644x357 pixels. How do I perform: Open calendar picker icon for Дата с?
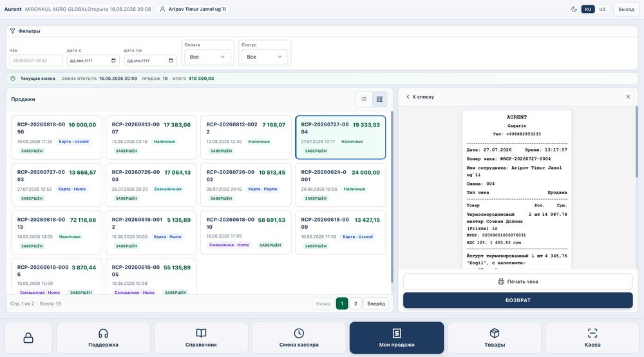114,61
